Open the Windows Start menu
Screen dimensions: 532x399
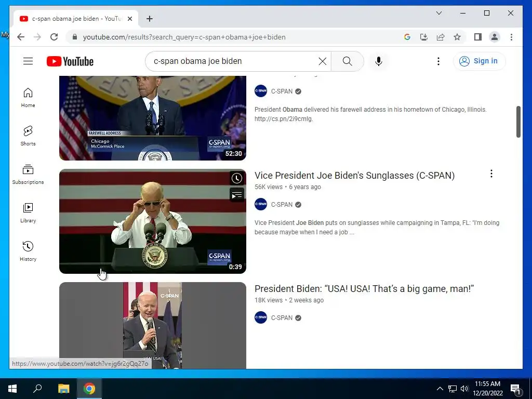point(12,389)
